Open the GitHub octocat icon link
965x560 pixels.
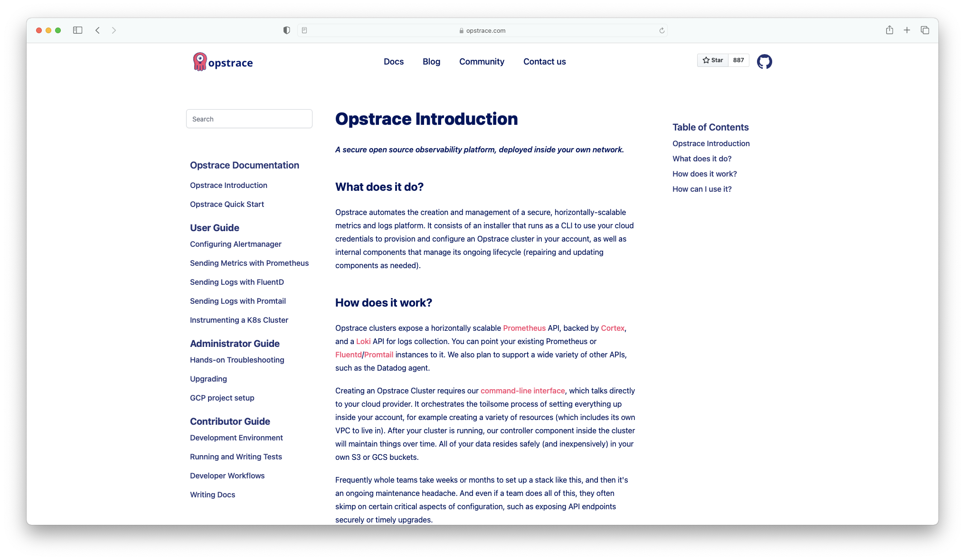click(x=764, y=62)
